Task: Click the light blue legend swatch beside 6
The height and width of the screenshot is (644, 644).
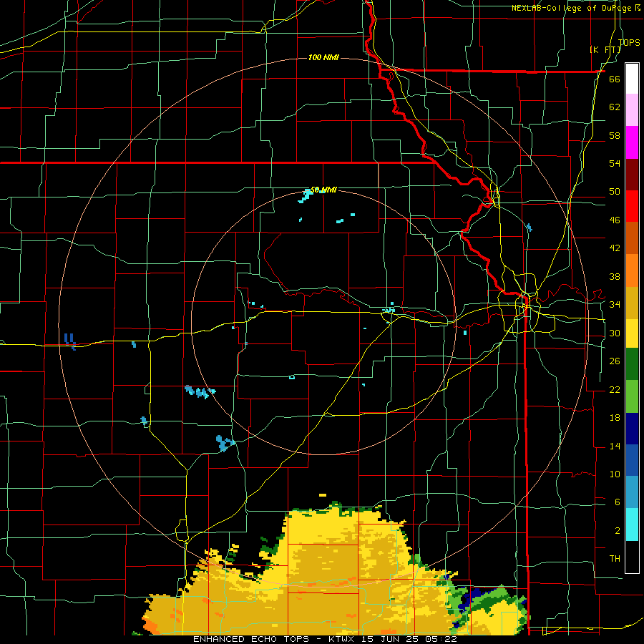Action: (x=632, y=492)
